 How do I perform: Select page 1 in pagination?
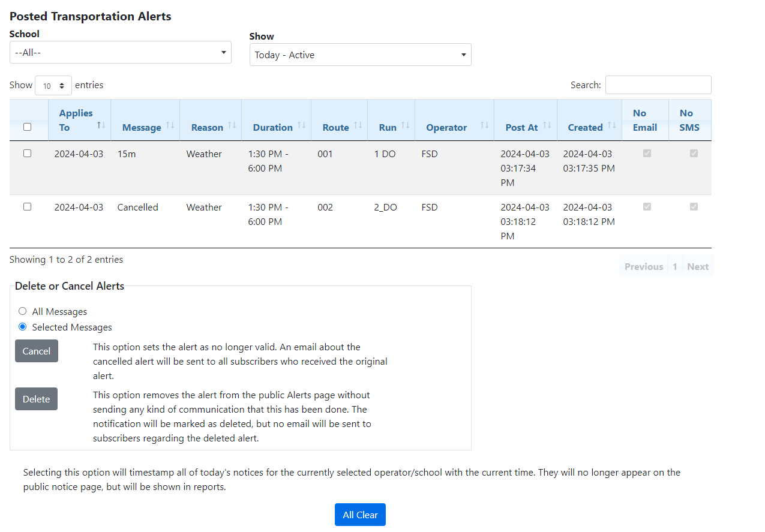pyautogui.click(x=675, y=266)
